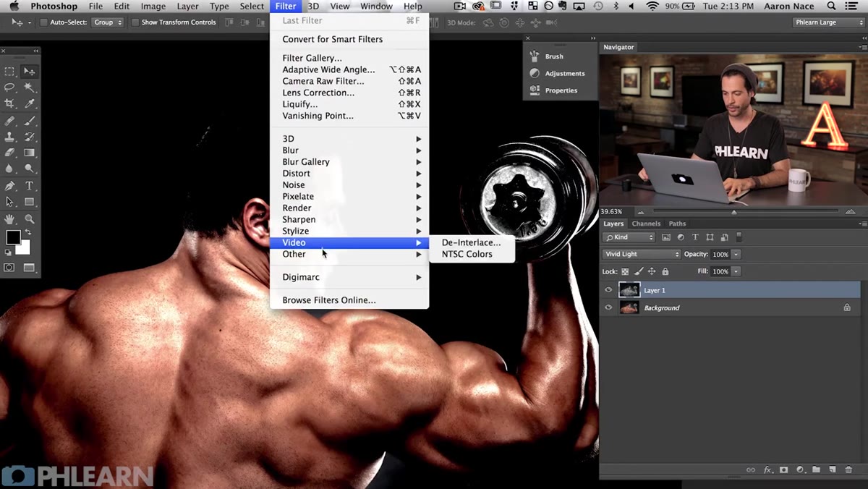Select the Healing Brush tool
The height and width of the screenshot is (489, 868).
pyautogui.click(x=10, y=121)
